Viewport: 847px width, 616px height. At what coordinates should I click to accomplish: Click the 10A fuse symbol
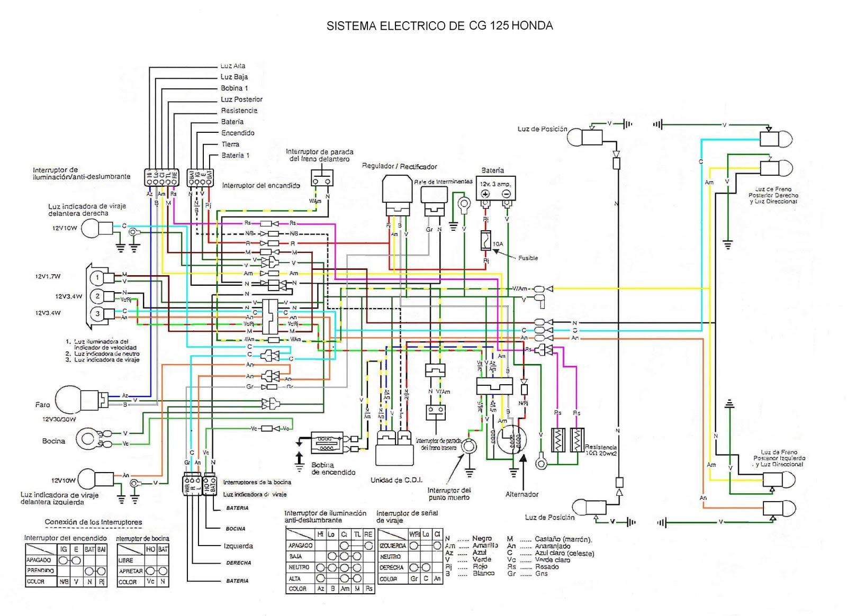(486, 241)
